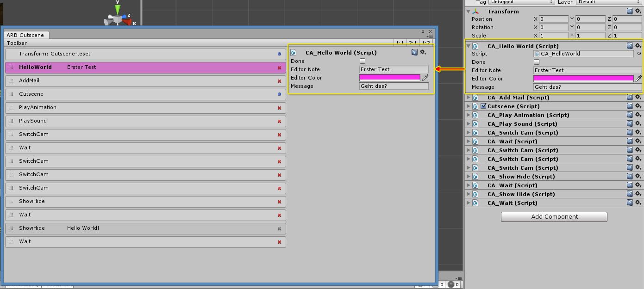Viewport: 644px width, 289px height.
Task: Delete the AddMail action with the red X
Action: (280, 81)
